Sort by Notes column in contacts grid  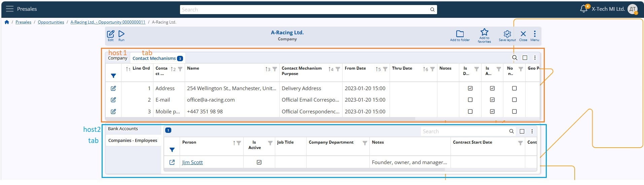[x=445, y=68]
